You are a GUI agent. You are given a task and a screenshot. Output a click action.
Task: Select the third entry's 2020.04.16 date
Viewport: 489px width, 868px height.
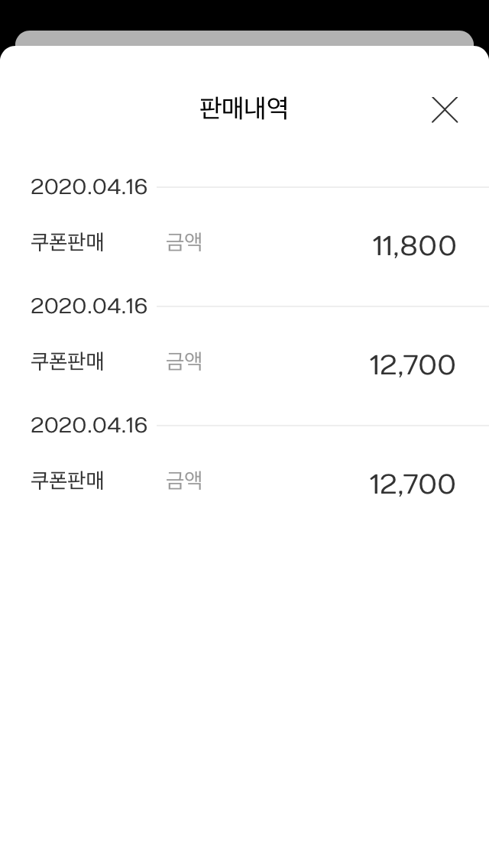coord(89,426)
